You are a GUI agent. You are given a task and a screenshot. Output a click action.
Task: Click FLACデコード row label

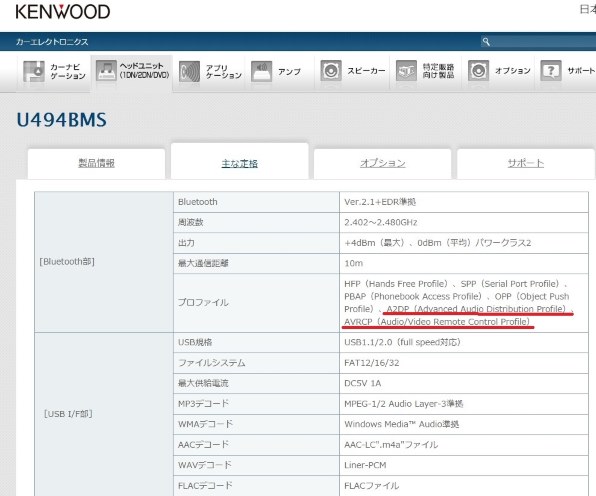coord(205,485)
